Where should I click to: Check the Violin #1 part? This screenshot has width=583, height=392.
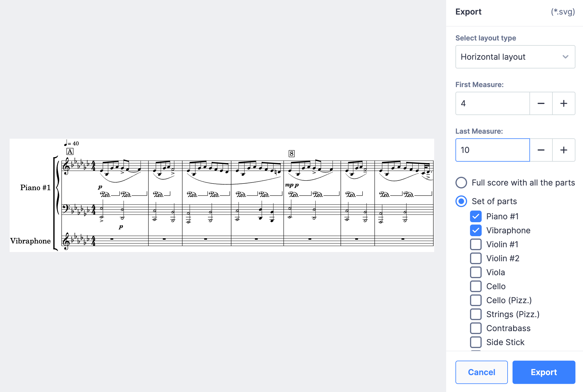point(476,244)
